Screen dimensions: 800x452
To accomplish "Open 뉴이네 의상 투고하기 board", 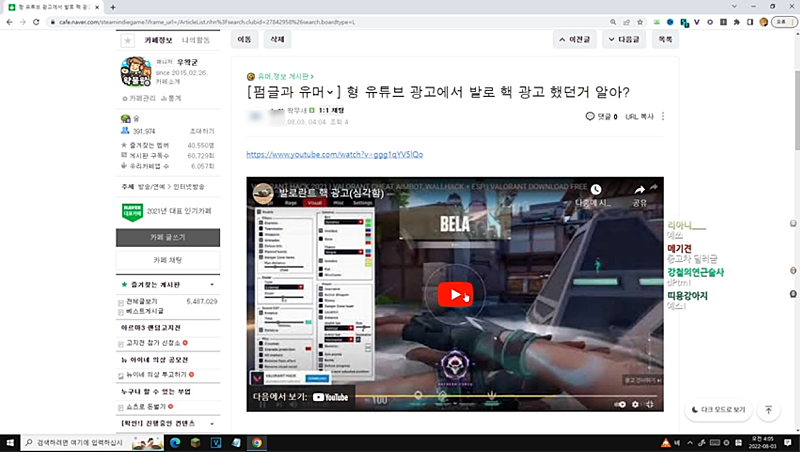I will (156, 374).
